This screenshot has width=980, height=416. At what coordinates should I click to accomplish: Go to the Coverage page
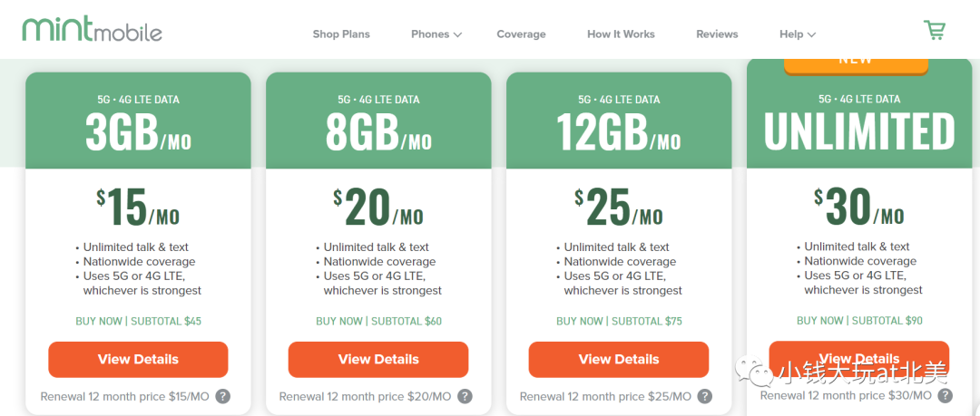(521, 34)
